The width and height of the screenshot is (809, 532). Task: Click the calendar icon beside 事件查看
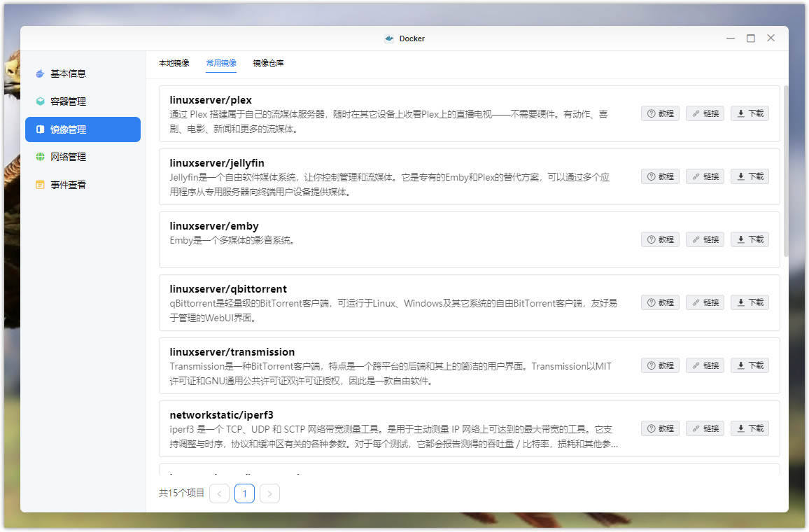coord(40,185)
